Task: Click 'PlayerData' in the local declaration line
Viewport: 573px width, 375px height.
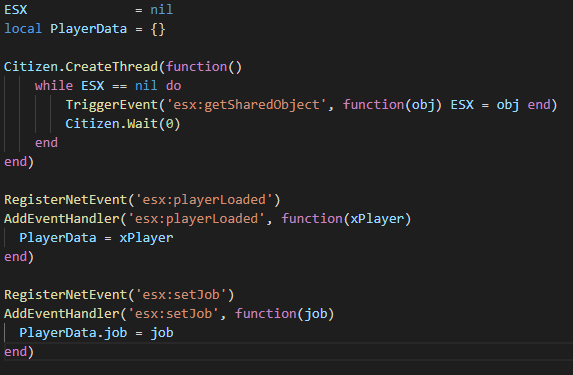Action: 88,29
